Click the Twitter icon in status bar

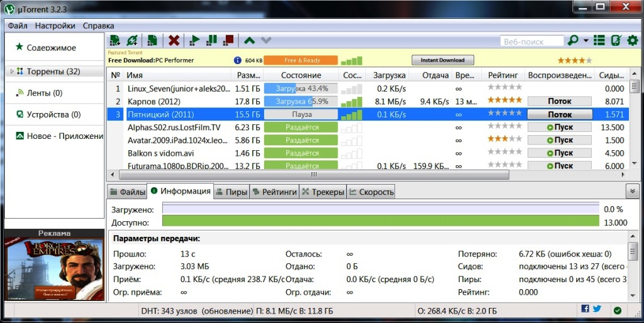click(597, 309)
